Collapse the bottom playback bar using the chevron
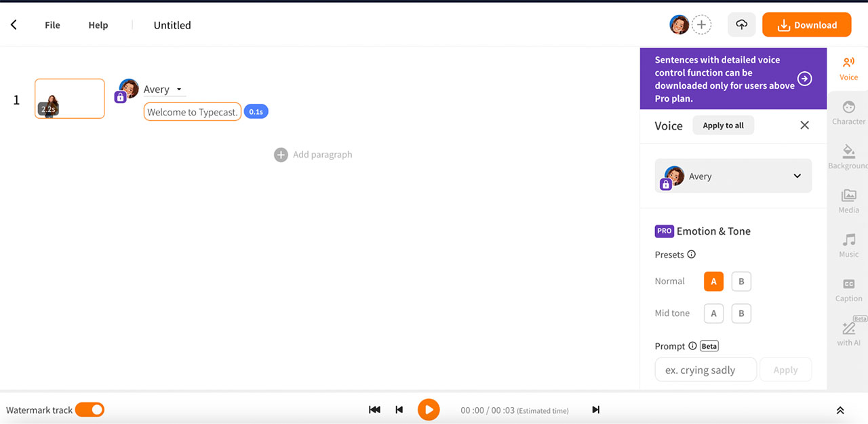Image resolution: width=868 pixels, height=424 pixels. click(x=840, y=410)
